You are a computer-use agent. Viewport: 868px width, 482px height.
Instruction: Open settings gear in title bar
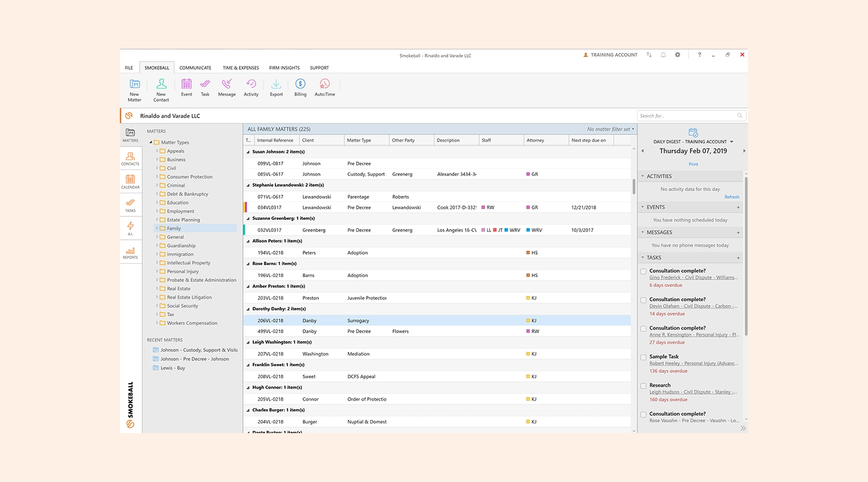click(678, 55)
